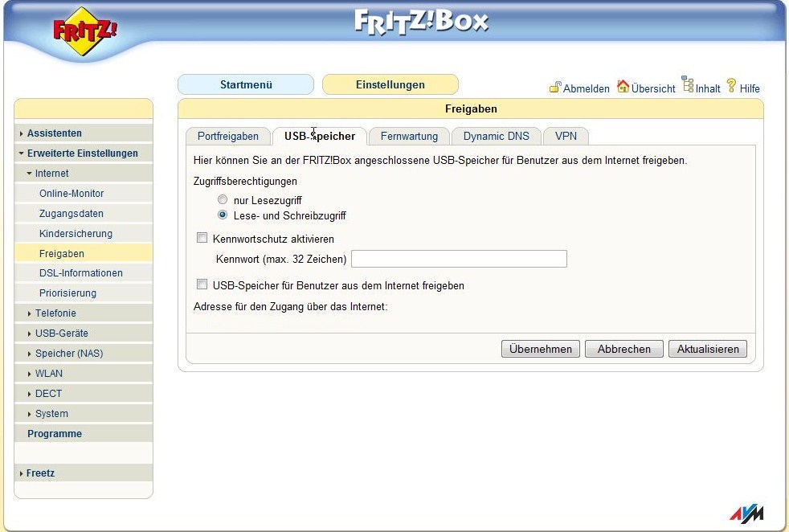Select Lese- und Schreibzugriff radio button
Screen dimensions: 789x532
pyautogui.click(x=223, y=215)
